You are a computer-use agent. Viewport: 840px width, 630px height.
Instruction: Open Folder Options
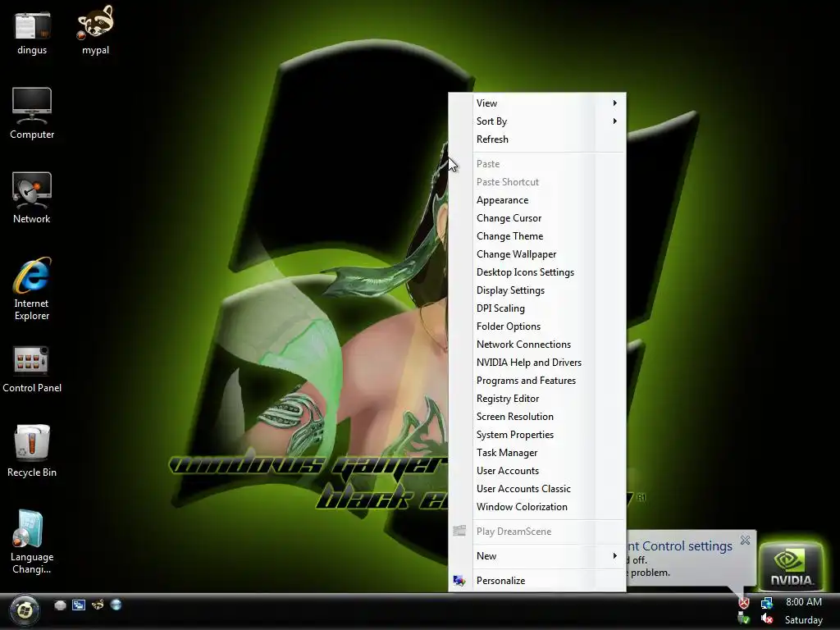point(536,326)
